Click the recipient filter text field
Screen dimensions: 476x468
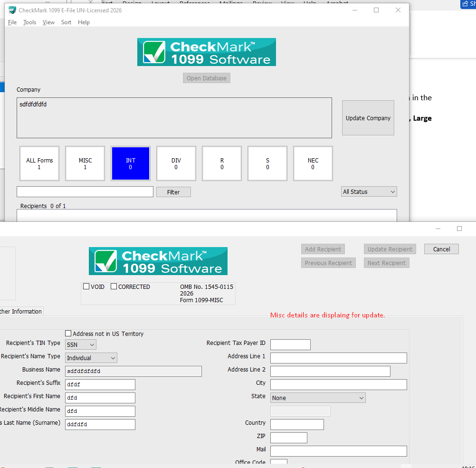click(85, 191)
